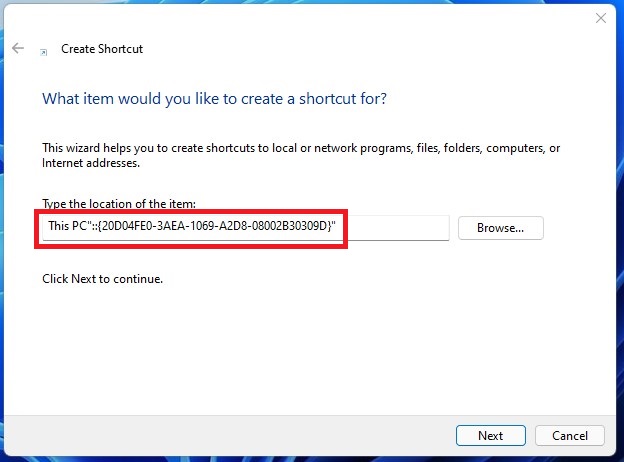Click the 'What item would you like' heading

[x=214, y=99]
